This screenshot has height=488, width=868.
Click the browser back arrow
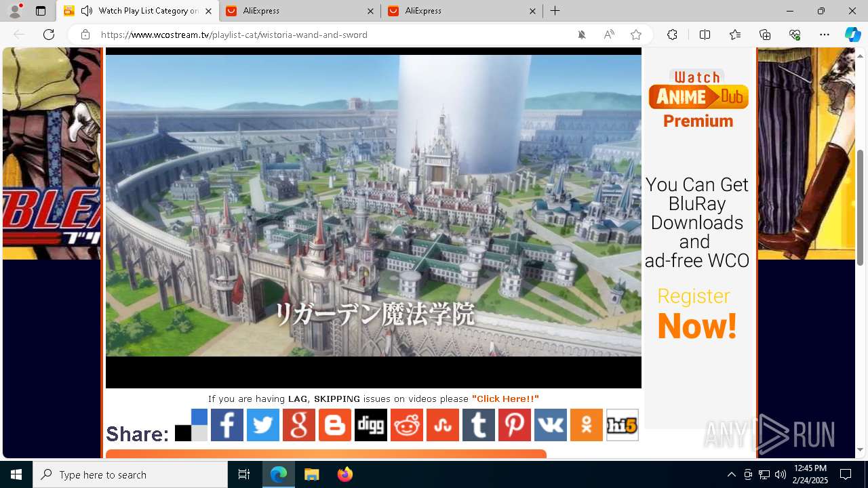[x=19, y=35]
